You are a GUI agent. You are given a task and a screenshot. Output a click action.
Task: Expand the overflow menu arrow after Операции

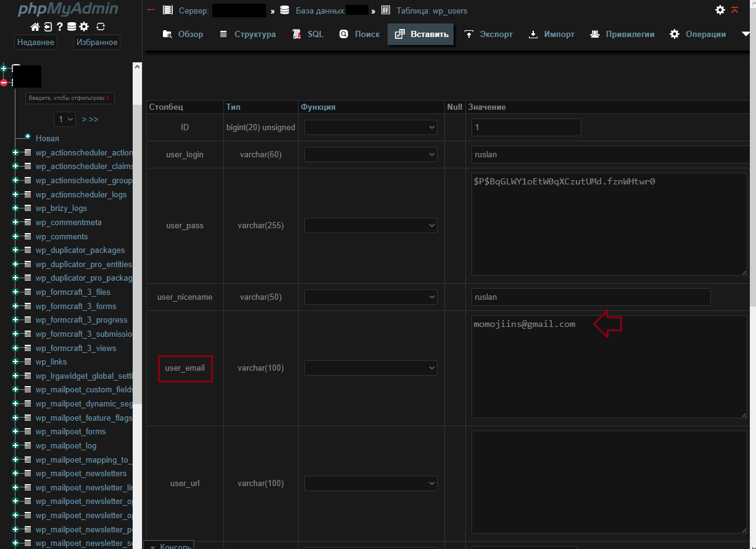click(x=746, y=34)
